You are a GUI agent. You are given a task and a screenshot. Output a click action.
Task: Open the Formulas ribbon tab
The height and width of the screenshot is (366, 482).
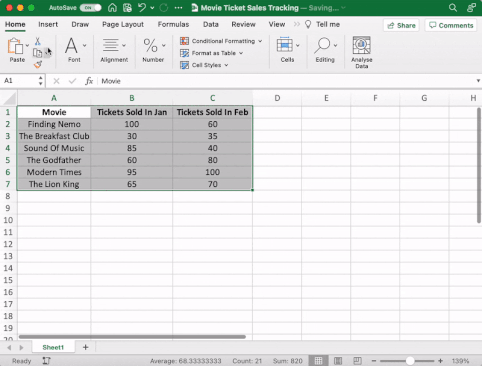pyautogui.click(x=173, y=24)
